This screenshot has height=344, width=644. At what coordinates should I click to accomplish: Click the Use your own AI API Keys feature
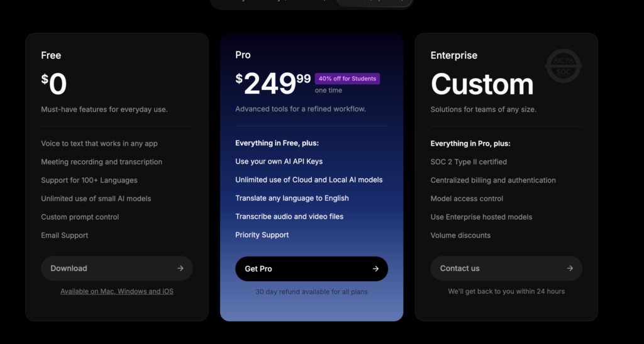[x=279, y=162]
